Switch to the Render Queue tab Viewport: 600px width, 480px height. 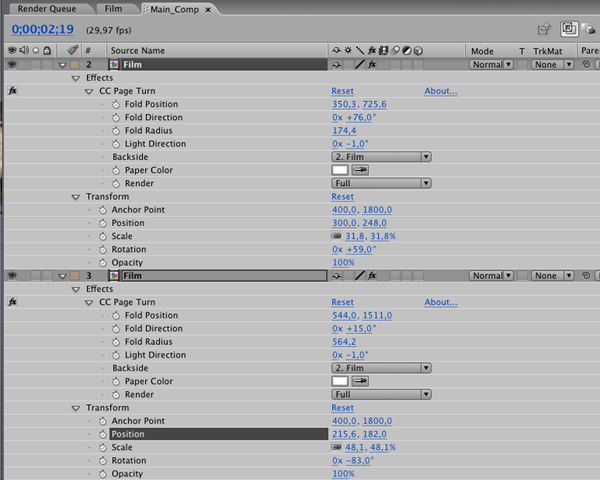coord(47,8)
